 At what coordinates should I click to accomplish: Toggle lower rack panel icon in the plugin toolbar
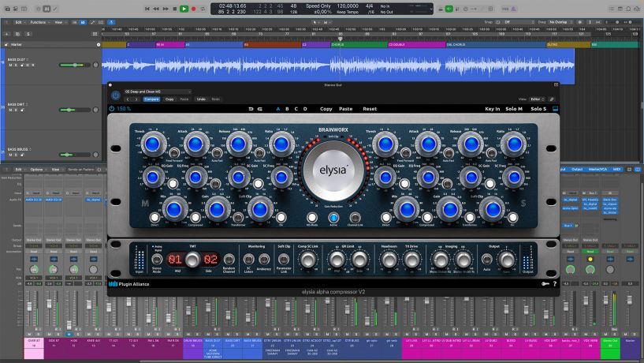(x=555, y=109)
